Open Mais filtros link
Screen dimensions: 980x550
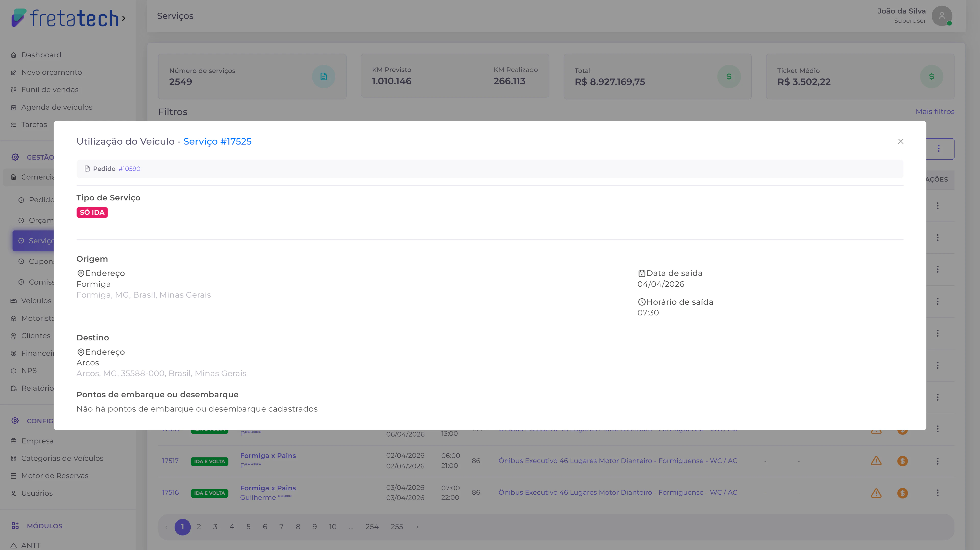coord(935,112)
